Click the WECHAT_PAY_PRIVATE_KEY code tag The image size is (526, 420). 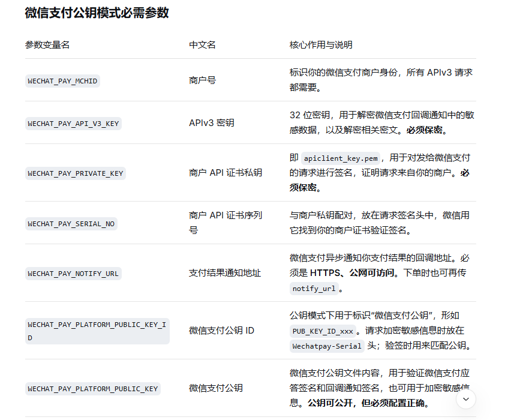(x=76, y=173)
